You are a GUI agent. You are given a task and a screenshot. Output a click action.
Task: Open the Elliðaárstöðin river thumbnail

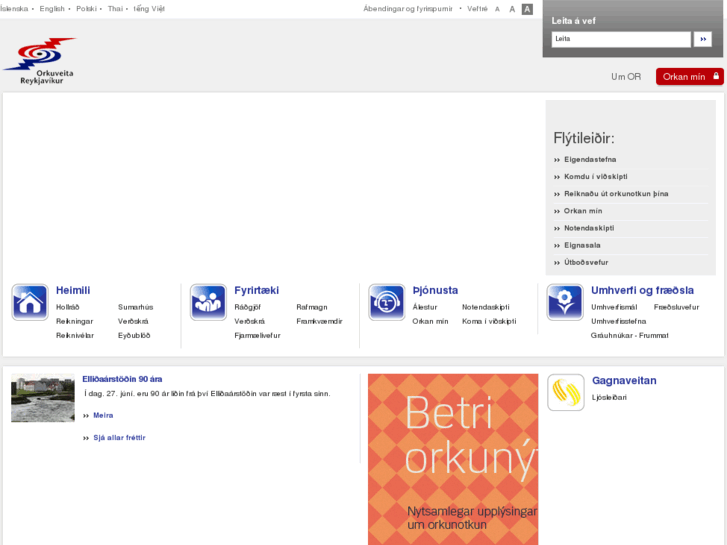pyautogui.click(x=43, y=398)
